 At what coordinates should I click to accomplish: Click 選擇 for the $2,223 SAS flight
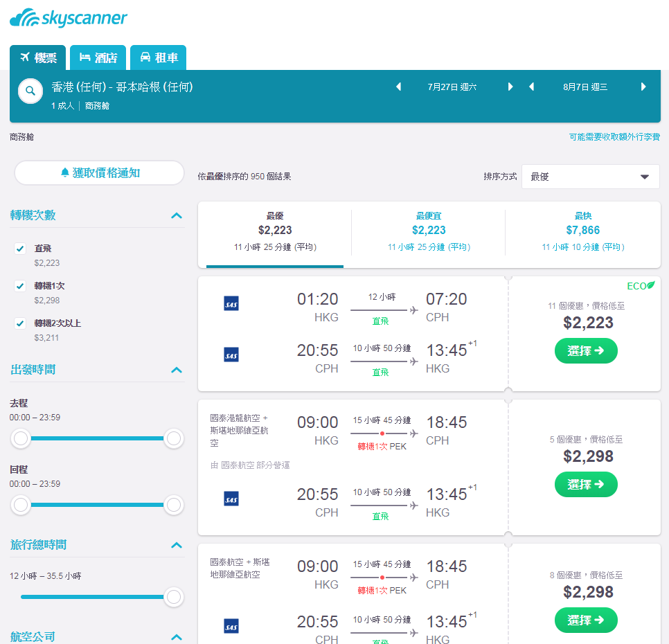coord(586,351)
